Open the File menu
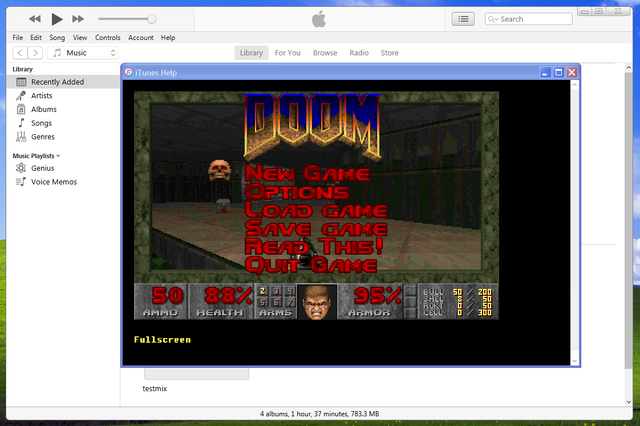The width and height of the screenshot is (640, 426). 18,38
